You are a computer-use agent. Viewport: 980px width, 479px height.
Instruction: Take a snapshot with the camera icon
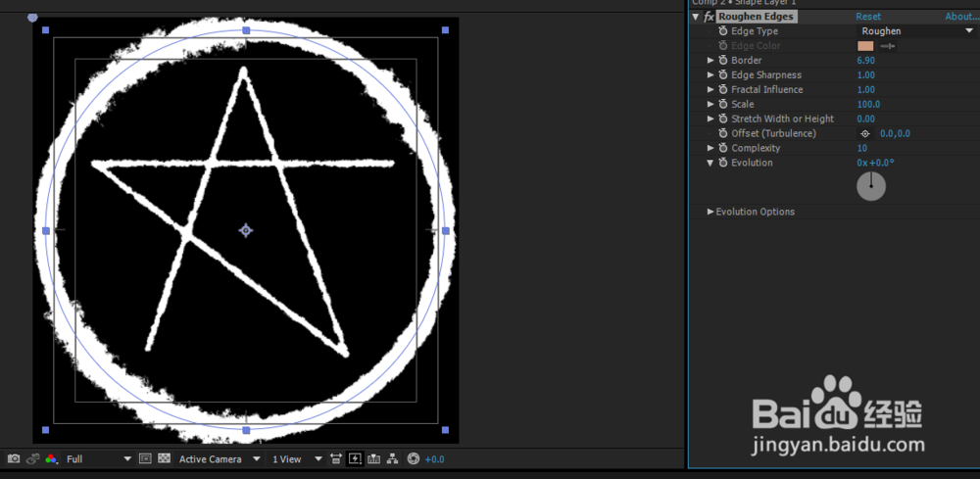tap(14, 459)
